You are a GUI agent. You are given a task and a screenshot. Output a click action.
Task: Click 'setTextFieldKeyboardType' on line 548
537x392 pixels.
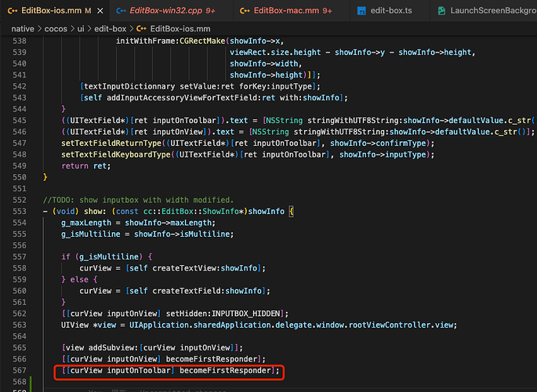[x=116, y=154]
